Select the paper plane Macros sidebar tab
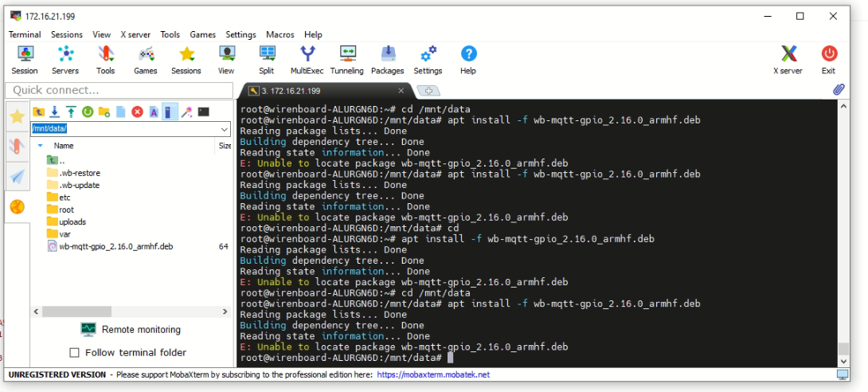Viewport: 868px width, 392px height. pyautogui.click(x=18, y=177)
